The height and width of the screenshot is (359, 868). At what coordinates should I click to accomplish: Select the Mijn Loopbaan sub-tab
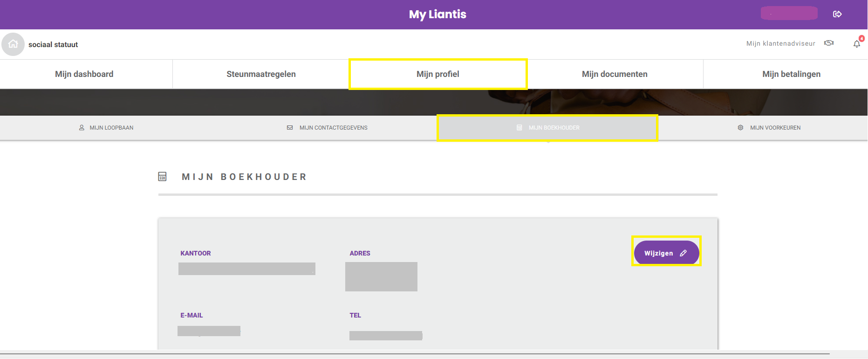(106, 128)
